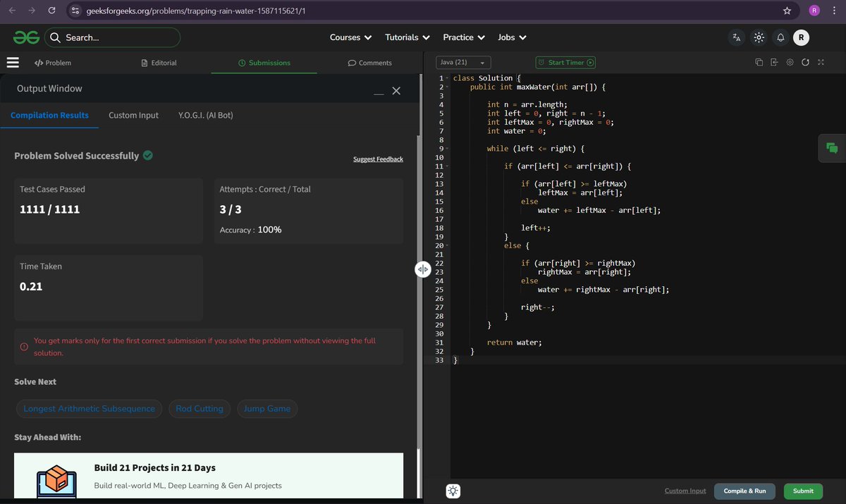The image size is (846, 504).
Task: Click the Suggest Feedback link
Action: click(378, 159)
